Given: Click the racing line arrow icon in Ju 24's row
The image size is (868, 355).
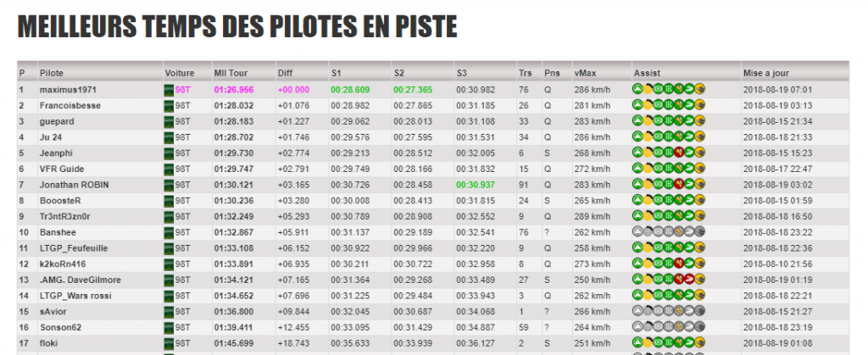Looking at the screenshot, I should tap(689, 137).
